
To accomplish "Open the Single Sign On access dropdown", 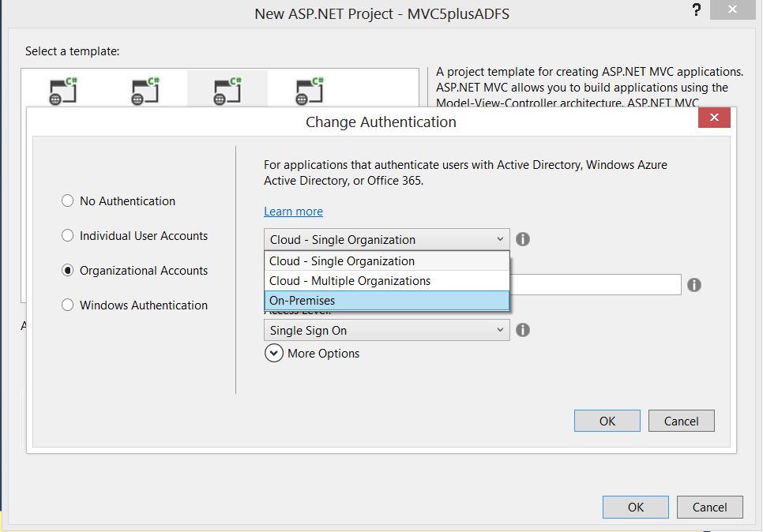I will (x=387, y=331).
